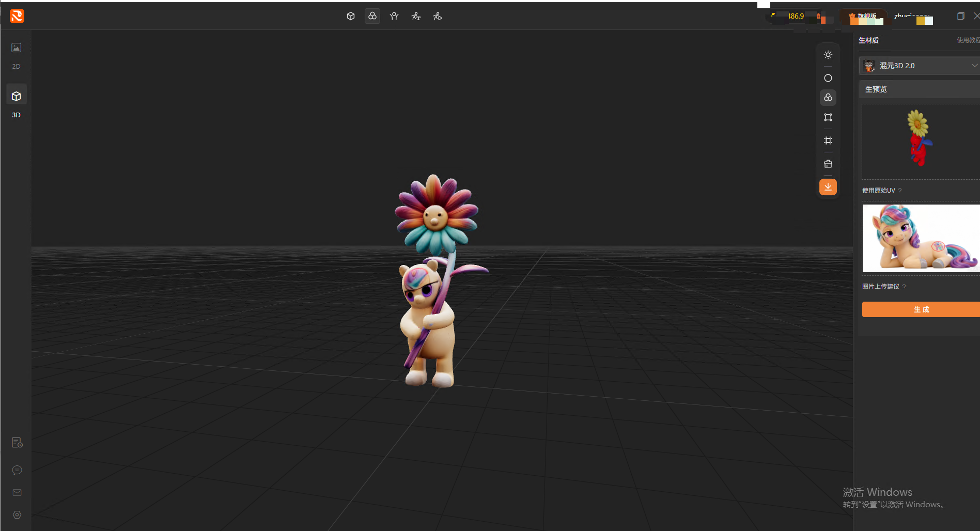Open the settings gear in left sidebar

pos(17,515)
